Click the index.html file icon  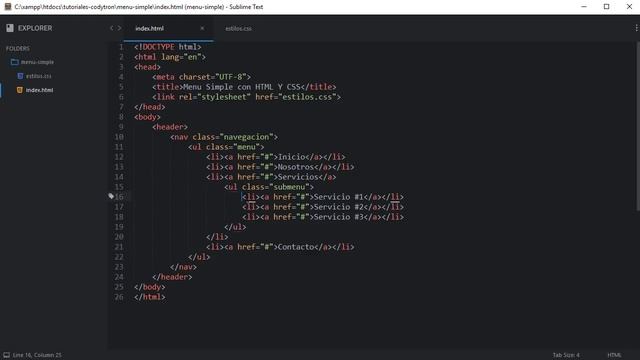point(20,90)
